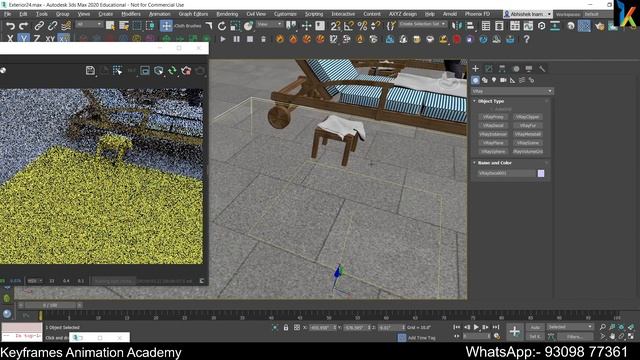The width and height of the screenshot is (640, 360).
Task: Select the Lights category icon
Action: point(494,80)
